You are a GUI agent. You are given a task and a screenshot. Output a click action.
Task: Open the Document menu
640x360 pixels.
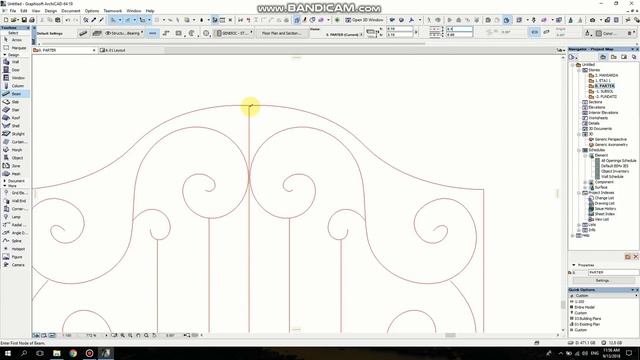[71, 11]
